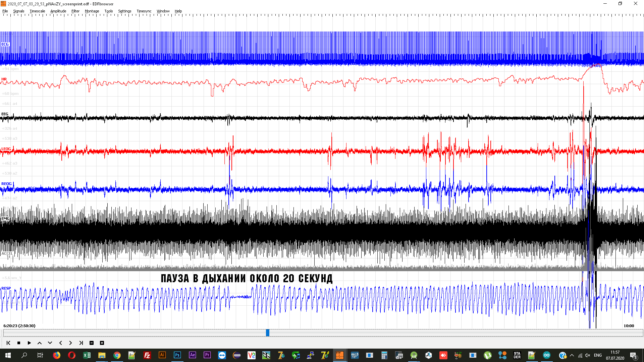Open AnyDesk from the taskbar
This screenshot has width=644, height=362.
(x=443, y=355)
